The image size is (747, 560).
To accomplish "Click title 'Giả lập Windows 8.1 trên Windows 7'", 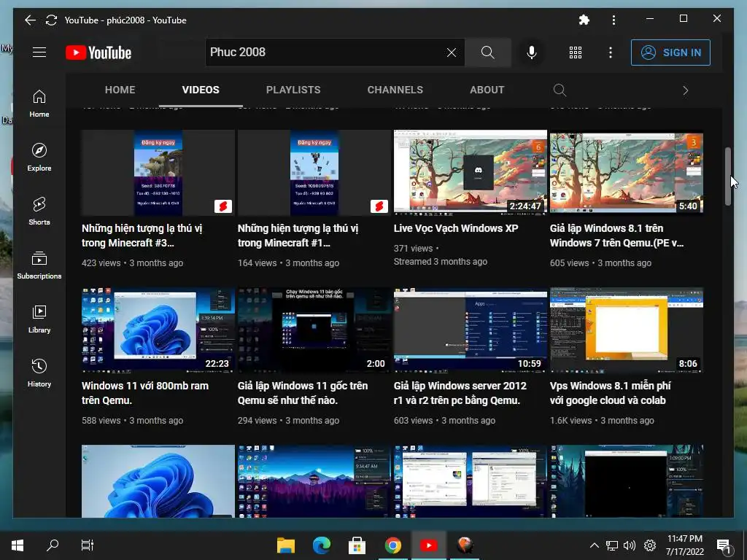I will coord(616,236).
